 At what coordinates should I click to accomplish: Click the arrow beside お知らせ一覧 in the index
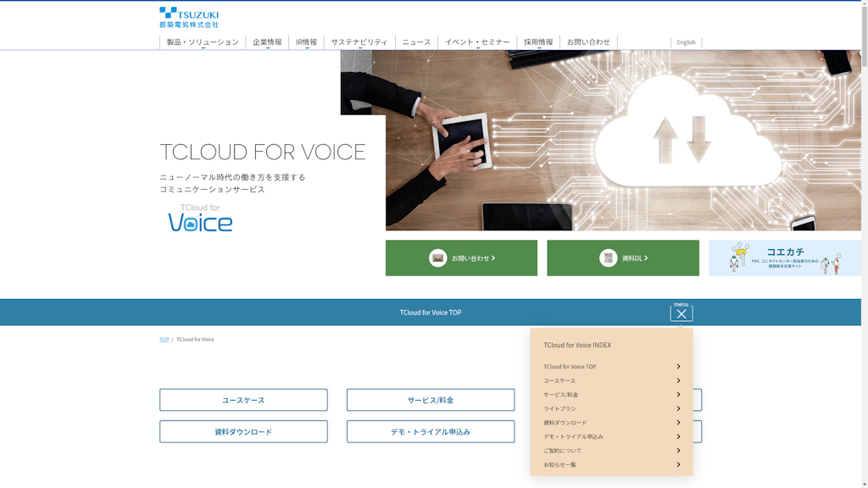tap(678, 464)
